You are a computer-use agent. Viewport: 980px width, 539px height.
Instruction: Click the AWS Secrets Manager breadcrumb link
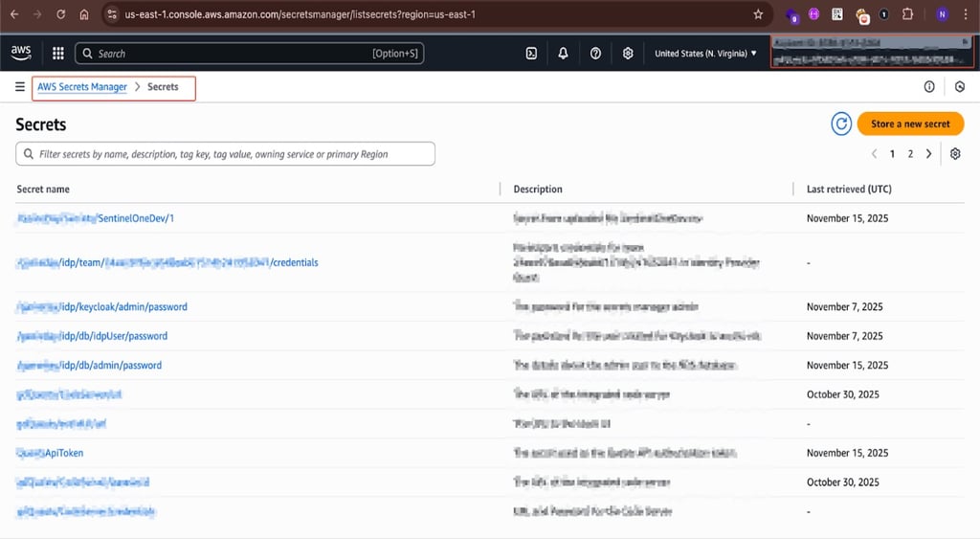tap(82, 87)
